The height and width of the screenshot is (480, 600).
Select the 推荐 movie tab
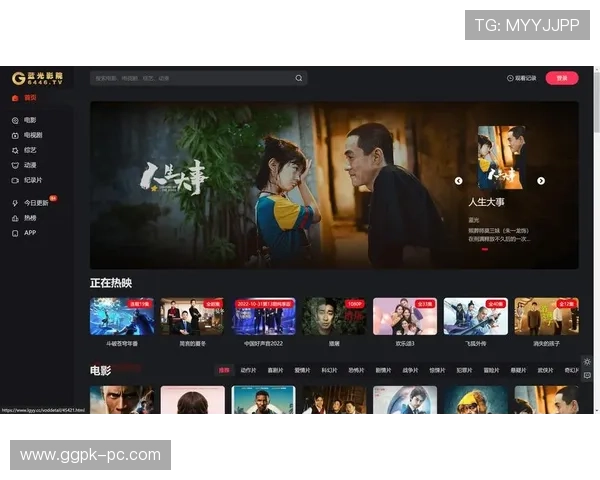pyautogui.click(x=224, y=370)
